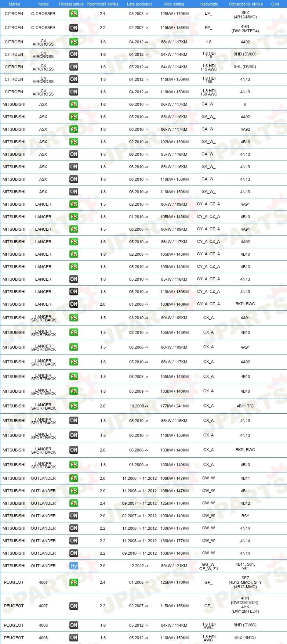Click ON icon for Lancer Sportback 110kW 4N13

click(74, 435)
